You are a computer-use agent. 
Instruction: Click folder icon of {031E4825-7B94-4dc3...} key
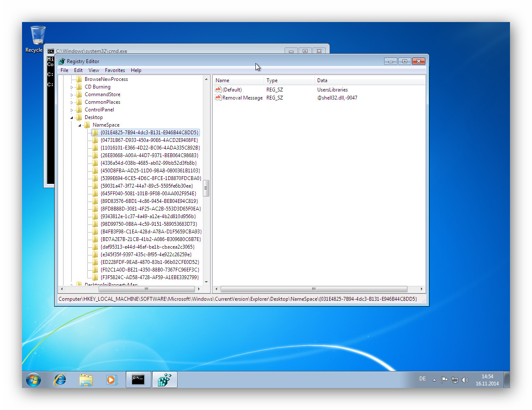(95, 133)
